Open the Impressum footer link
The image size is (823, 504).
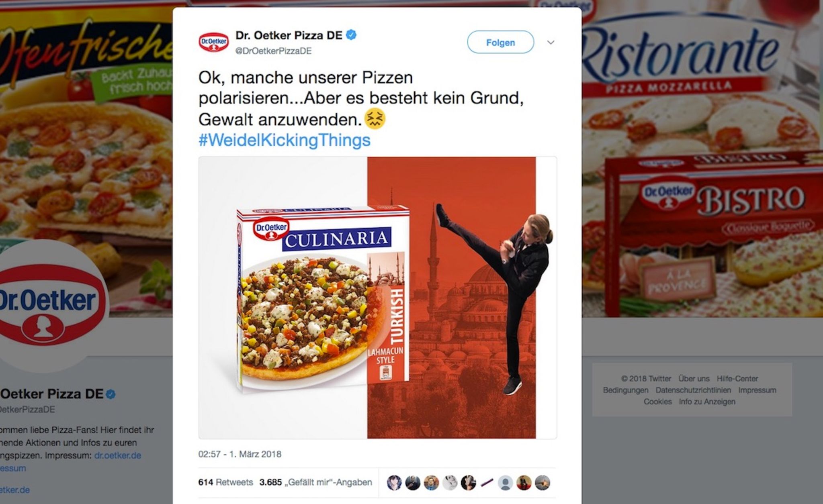[757, 390]
